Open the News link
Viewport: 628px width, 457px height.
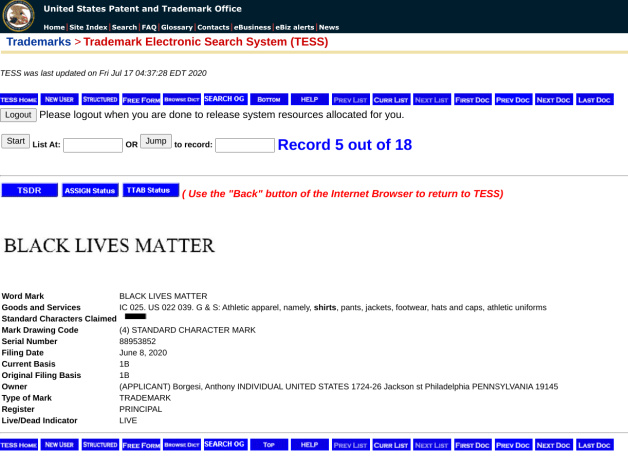[x=329, y=27]
